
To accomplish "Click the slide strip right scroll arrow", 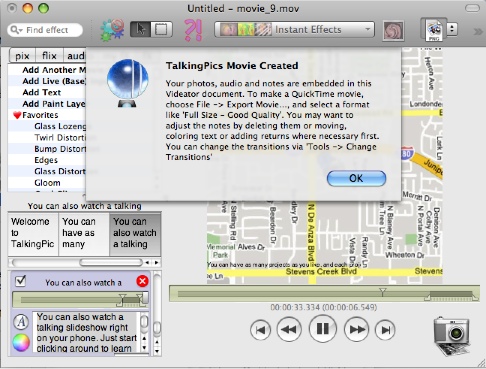I will point(156,263).
